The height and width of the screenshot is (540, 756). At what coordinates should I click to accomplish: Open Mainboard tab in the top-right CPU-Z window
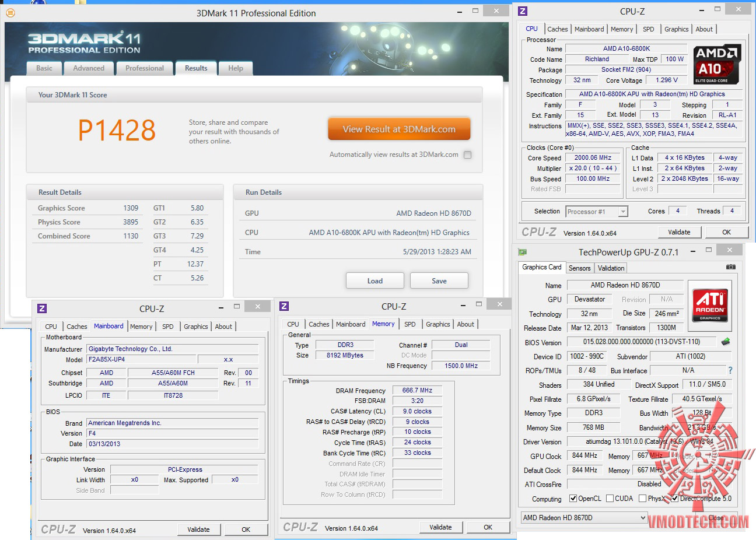tap(589, 29)
